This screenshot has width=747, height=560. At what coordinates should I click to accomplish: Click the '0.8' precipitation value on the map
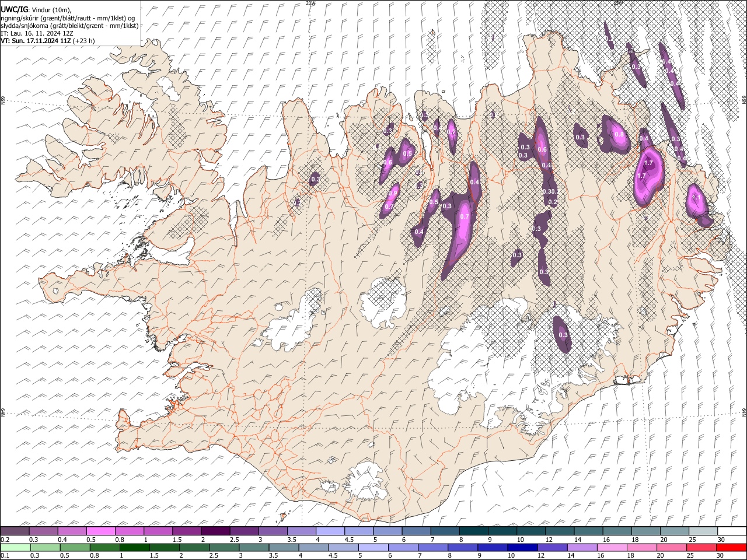click(619, 134)
